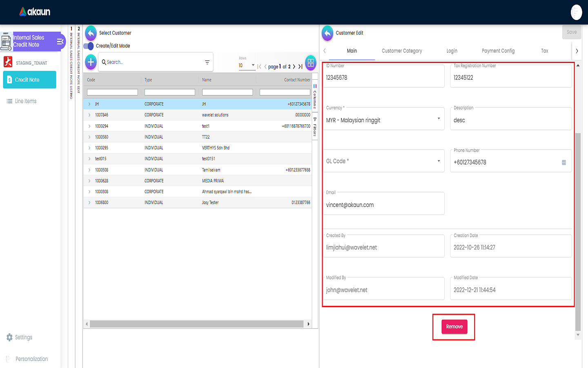Open the Rows per page dropdown
The height and width of the screenshot is (368, 588).
(x=247, y=65)
